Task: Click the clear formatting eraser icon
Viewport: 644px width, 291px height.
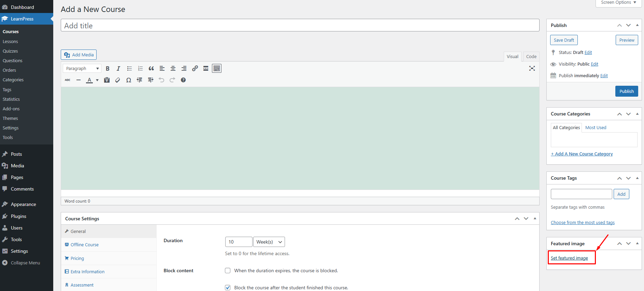Action: click(118, 80)
